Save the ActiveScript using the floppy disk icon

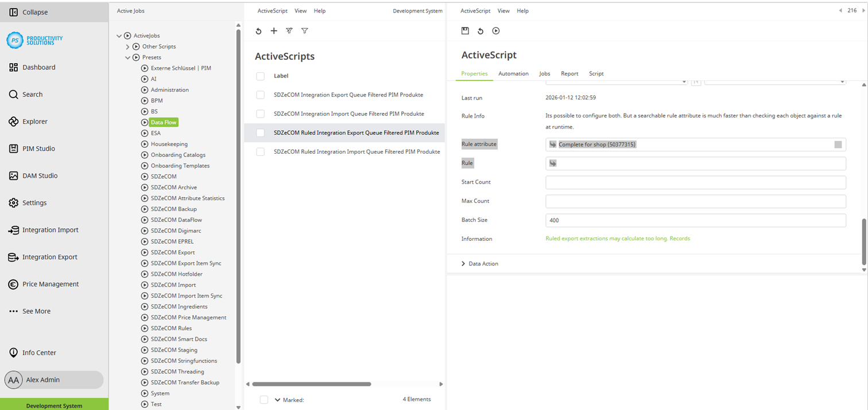point(465,31)
